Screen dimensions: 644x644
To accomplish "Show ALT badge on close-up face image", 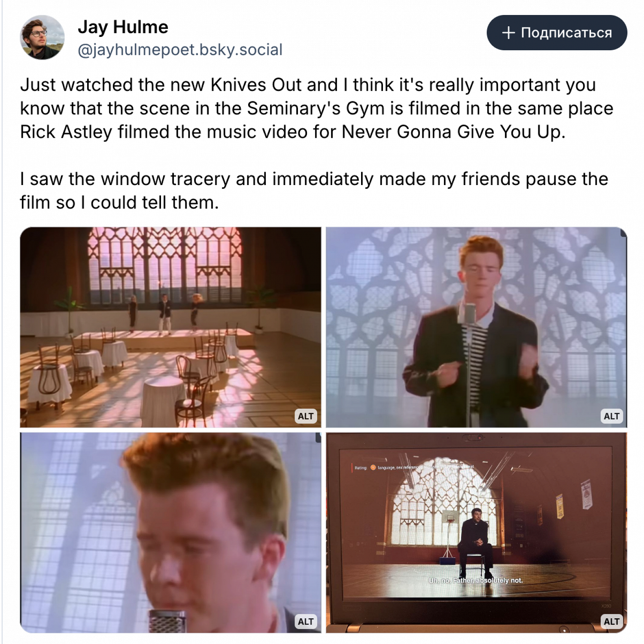I will pyautogui.click(x=306, y=622).
